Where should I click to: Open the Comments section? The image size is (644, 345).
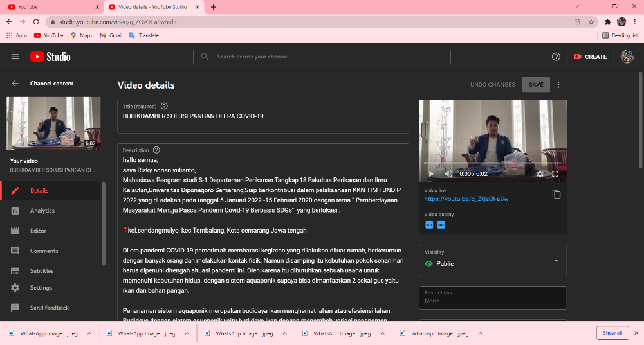coord(51,251)
